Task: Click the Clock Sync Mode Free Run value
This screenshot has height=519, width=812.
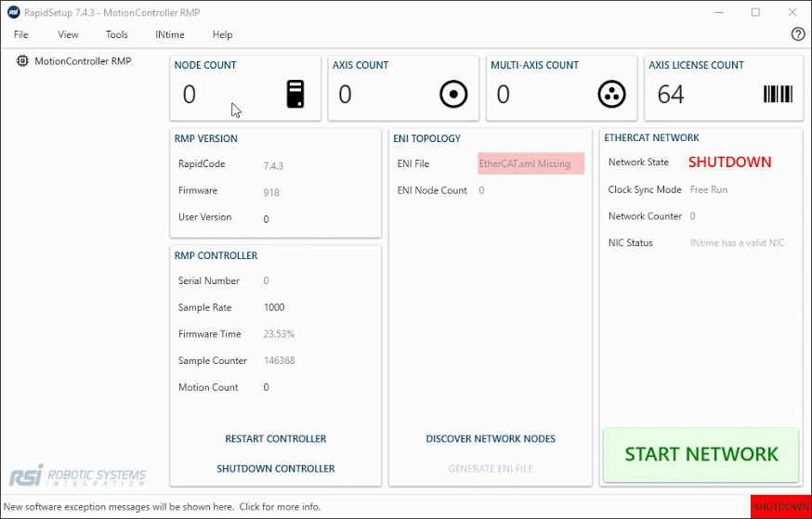Action: click(x=709, y=190)
